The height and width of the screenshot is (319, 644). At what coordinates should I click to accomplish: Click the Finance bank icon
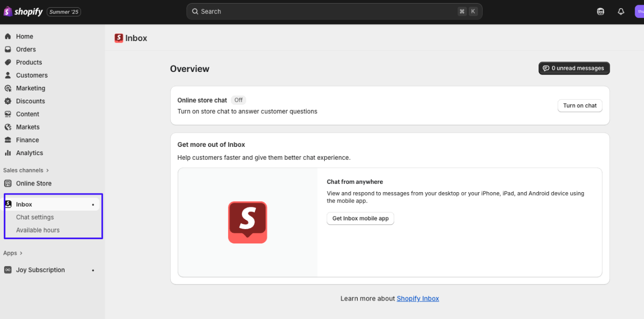8,140
